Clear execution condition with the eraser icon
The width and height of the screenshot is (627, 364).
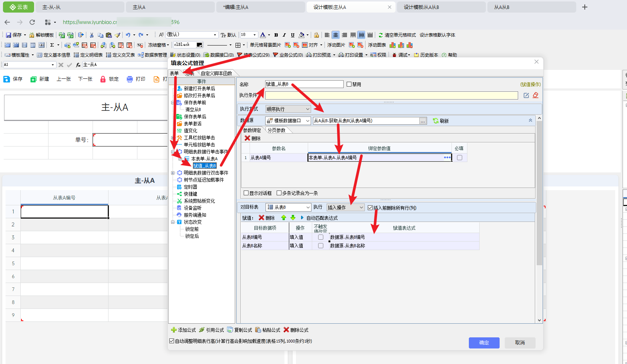pos(536,95)
